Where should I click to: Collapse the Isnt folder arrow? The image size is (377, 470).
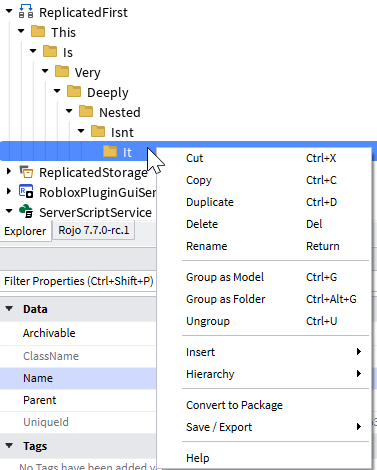click(81, 131)
